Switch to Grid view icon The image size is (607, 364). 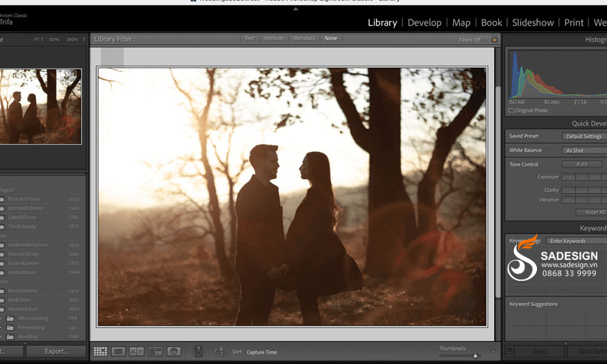point(101,352)
